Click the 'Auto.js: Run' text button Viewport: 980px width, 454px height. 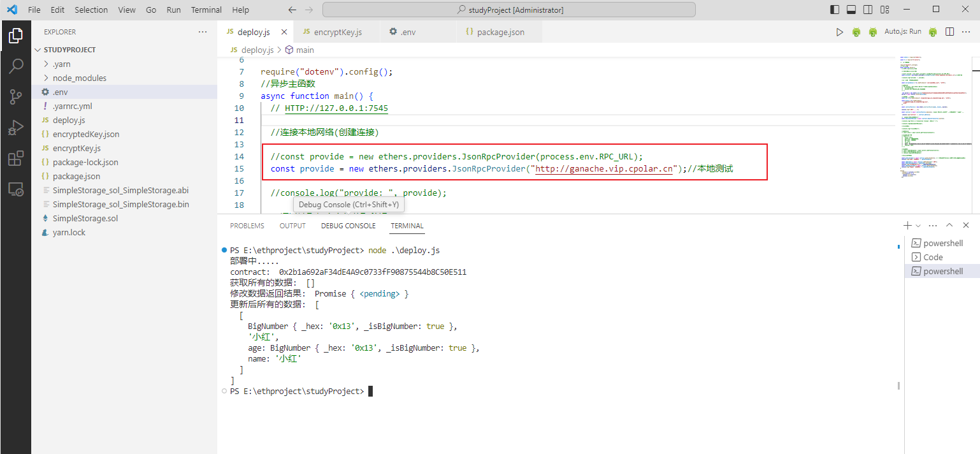[903, 32]
